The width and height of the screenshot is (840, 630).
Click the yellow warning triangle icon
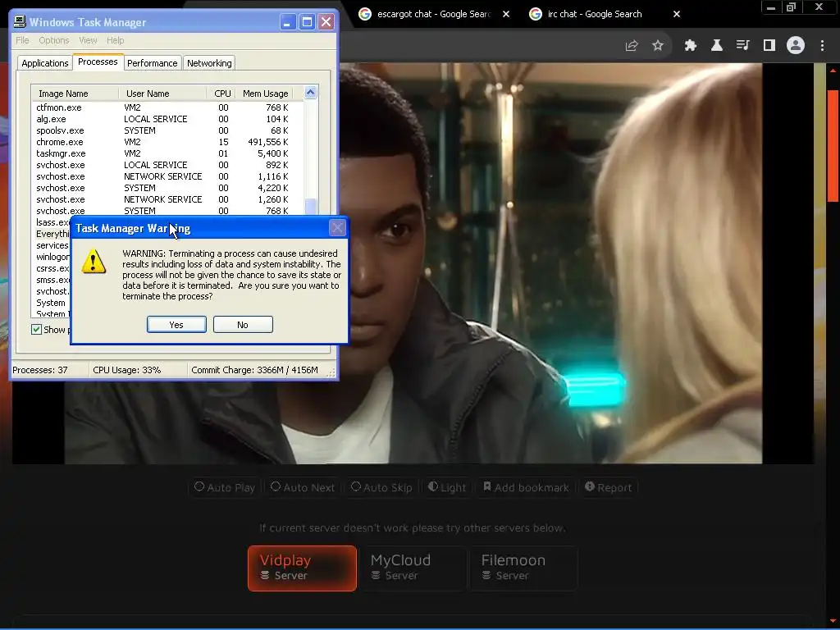94,262
